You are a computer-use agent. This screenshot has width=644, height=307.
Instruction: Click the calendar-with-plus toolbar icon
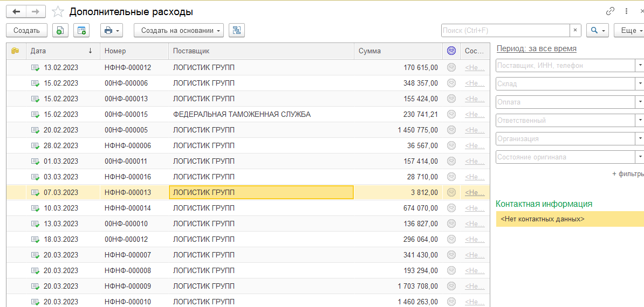click(81, 31)
